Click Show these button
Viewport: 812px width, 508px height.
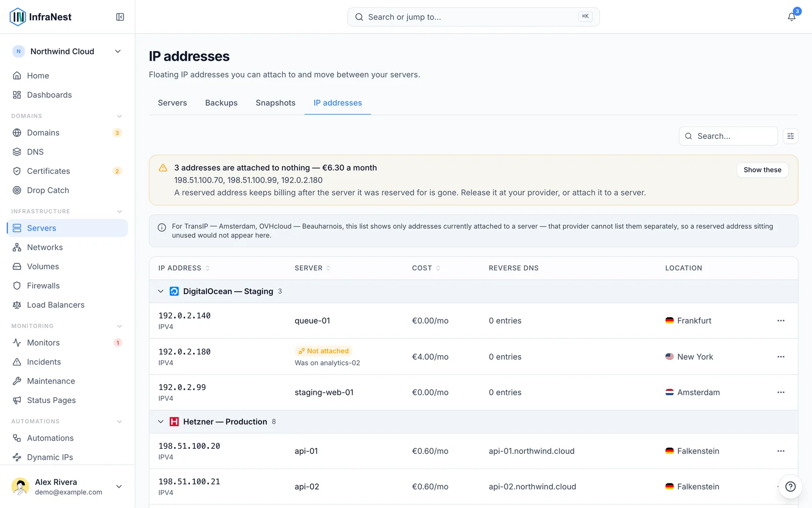pos(762,170)
